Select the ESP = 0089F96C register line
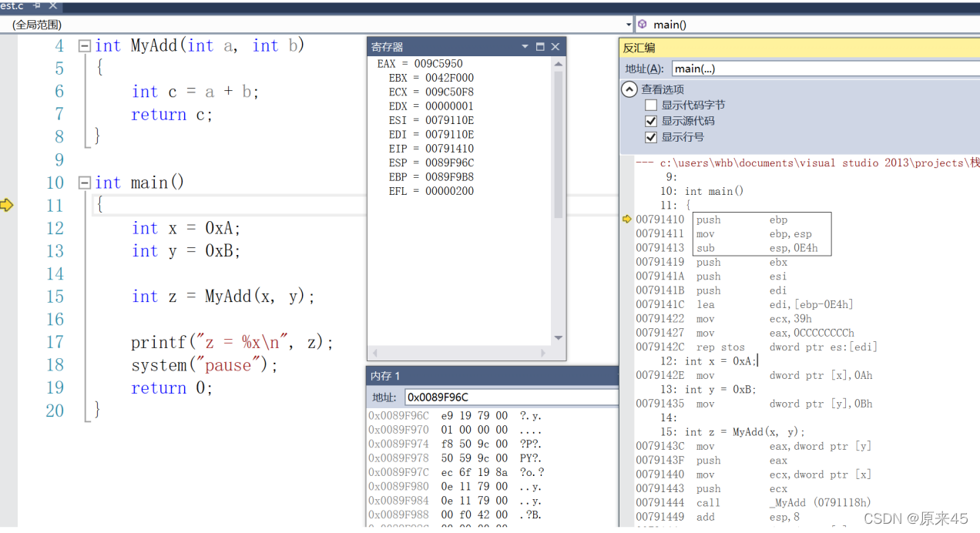This screenshot has height=533, width=980. pyautogui.click(x=431, y=163)
